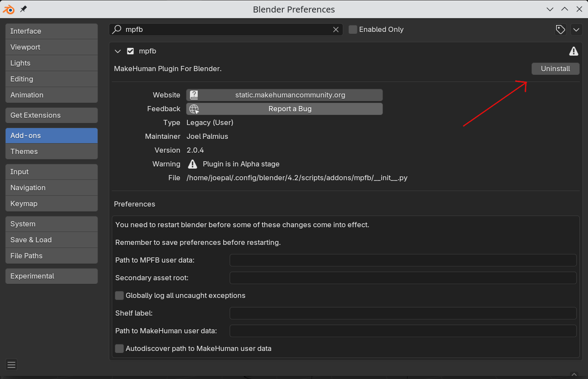Clear the mpfb search text
Viewport: 588px width, 379px height.
(x=336, y=29)
